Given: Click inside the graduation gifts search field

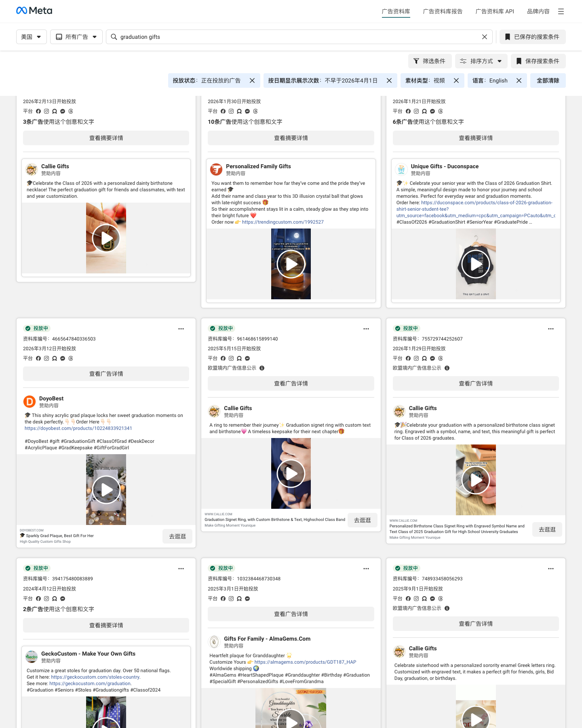Looking at the screenshot, I should 283,37.
